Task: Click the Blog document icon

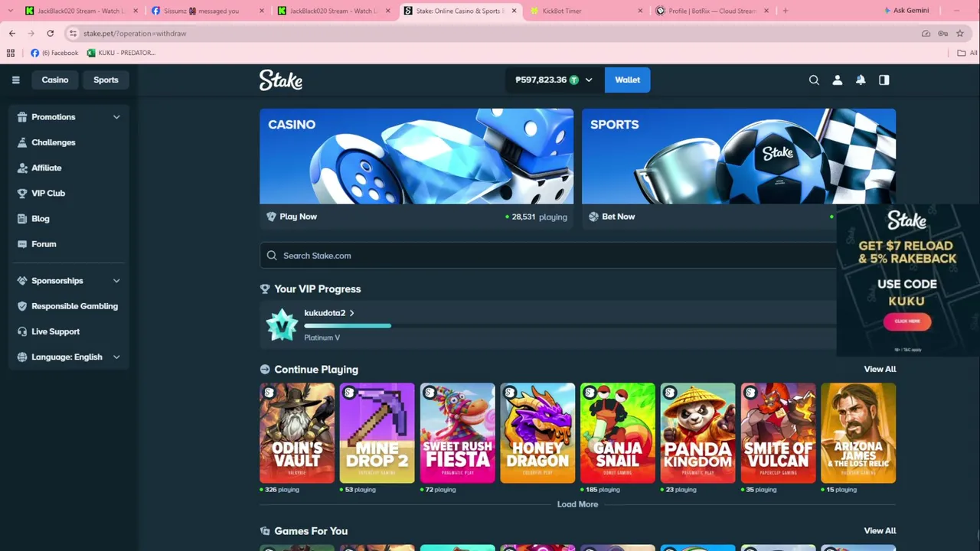Action: 22,219
